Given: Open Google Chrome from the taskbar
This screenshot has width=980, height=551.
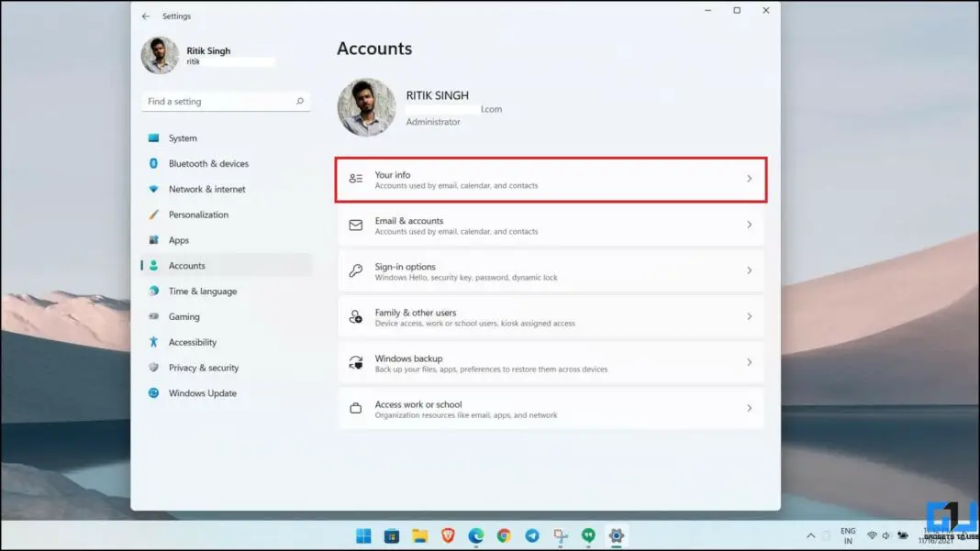Looking at the screenshot, I should click(503, 536).
